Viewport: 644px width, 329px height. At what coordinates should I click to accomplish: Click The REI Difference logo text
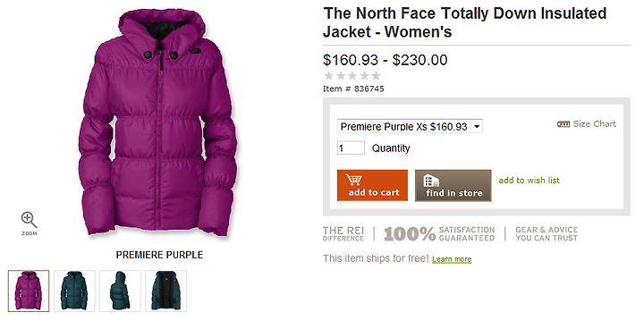click(343, 233)
